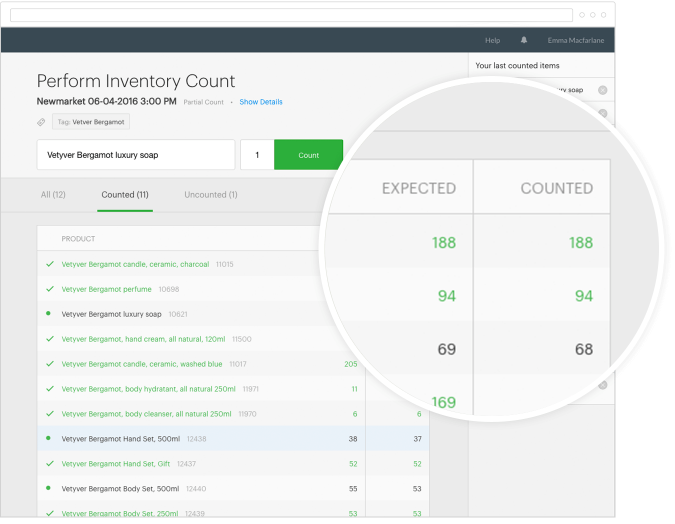Click checkmark for Bergamot candle, ceramic, charcoal
This screenshot has width=675, height=524.
coord(50,264)
